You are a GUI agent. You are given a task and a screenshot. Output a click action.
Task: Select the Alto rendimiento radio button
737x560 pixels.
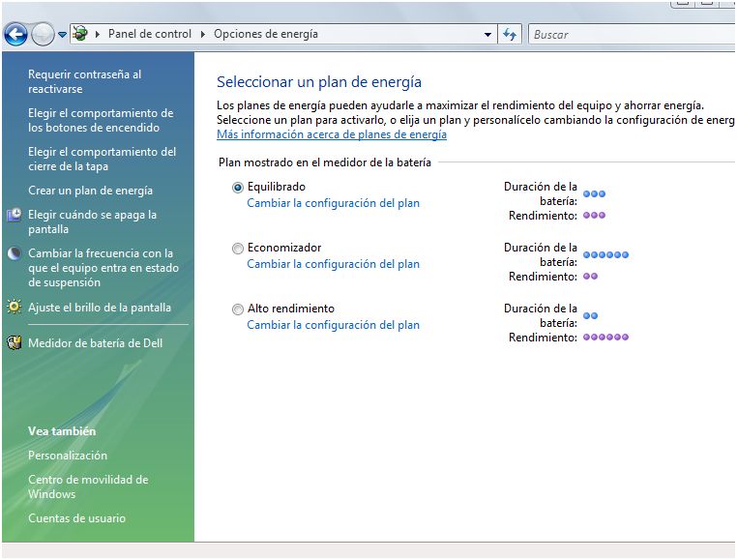pos(238,309)
